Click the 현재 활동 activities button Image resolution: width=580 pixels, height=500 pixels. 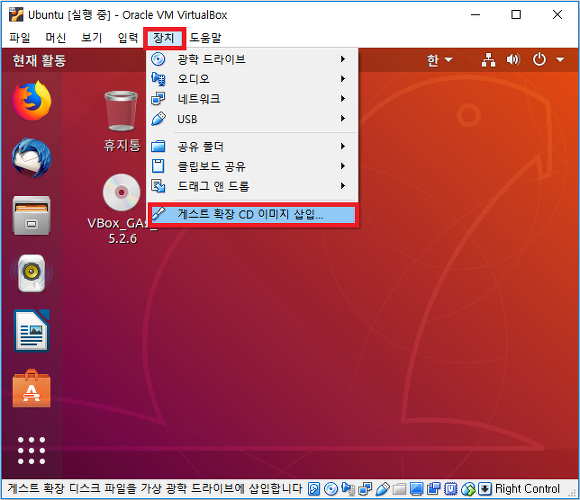39,60
